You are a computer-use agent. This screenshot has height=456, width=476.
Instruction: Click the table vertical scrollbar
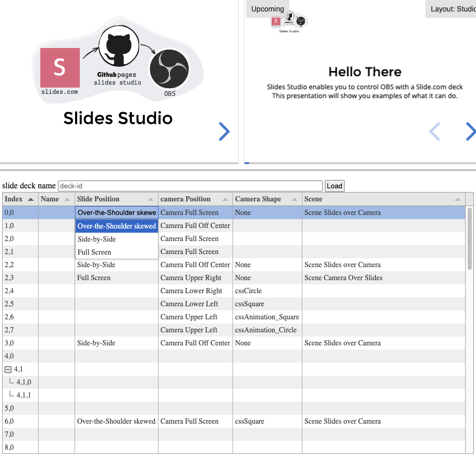(x=470, y=238)
